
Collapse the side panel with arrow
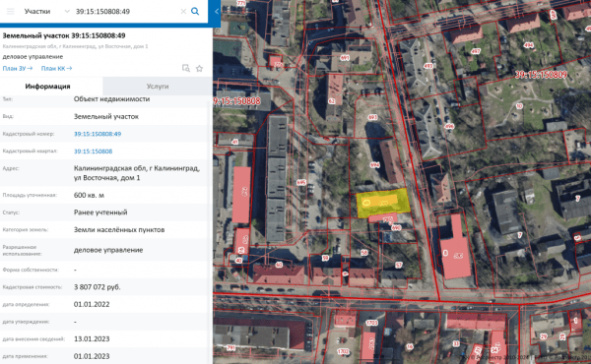pyautogui.click(x=217, y=11)
